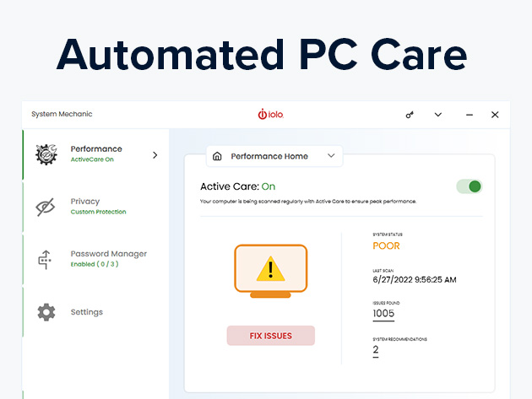Expand the Performance section arrow
The width and height of the screenshot is (532, 399).
[x=155, y=155]
